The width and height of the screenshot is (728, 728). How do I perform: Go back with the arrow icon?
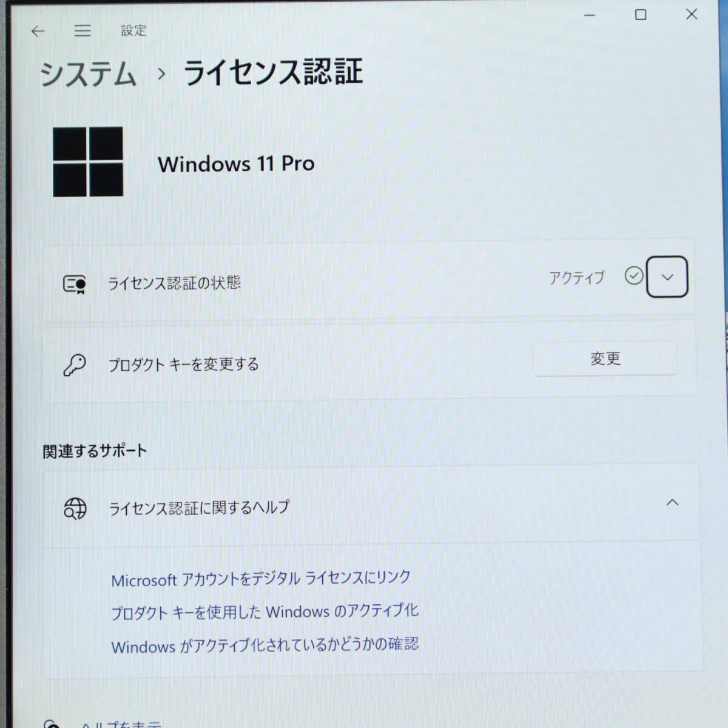[x=38, y=31]
